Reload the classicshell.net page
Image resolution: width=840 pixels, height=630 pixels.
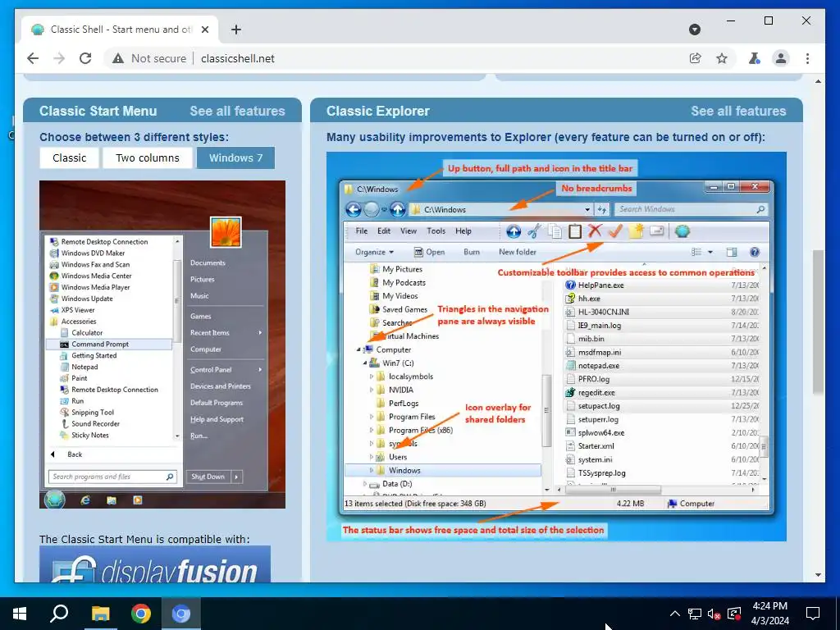click(85, 58)
